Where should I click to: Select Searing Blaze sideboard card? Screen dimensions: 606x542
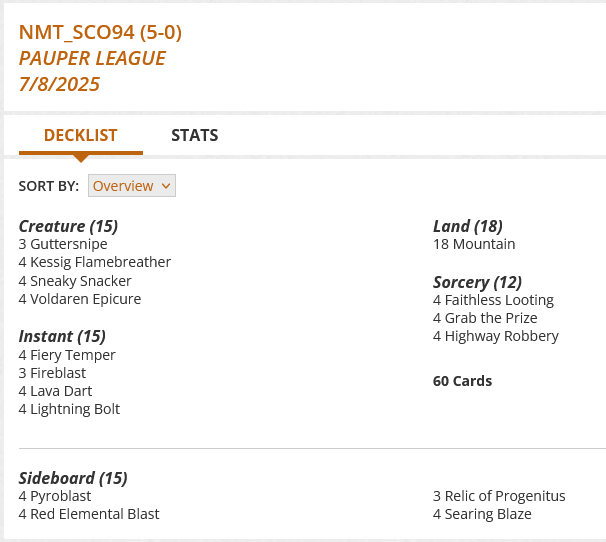click(488, 514)
